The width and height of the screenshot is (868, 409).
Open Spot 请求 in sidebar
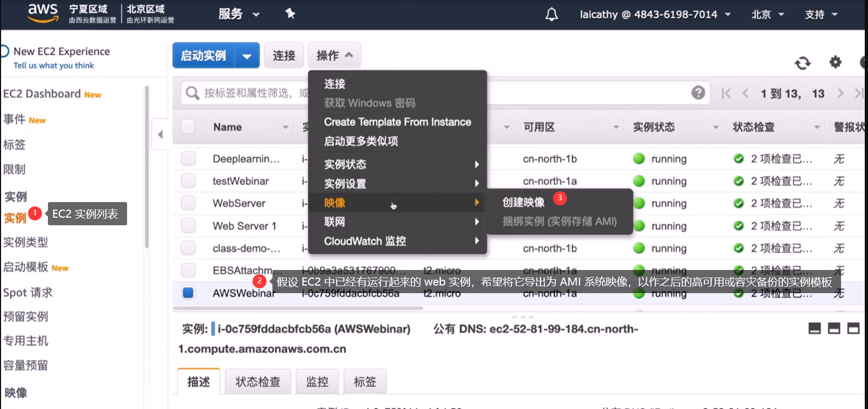(x=28, y=293)
